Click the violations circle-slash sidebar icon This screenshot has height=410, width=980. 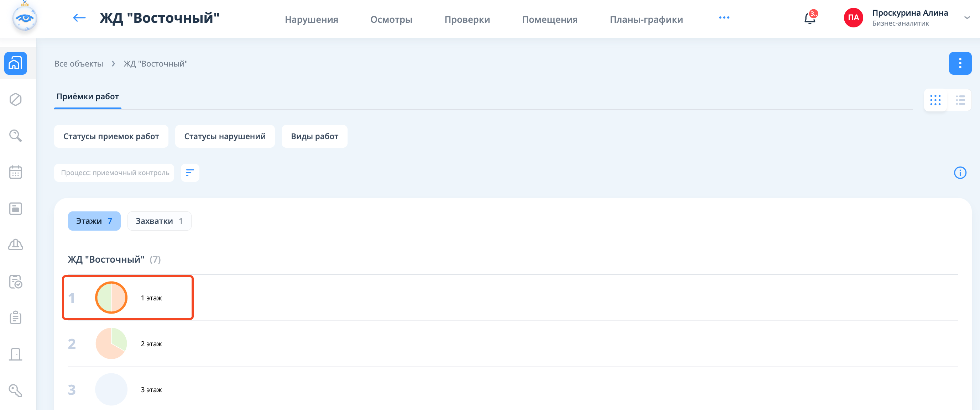pyautogui.click(x=16, y=100)
